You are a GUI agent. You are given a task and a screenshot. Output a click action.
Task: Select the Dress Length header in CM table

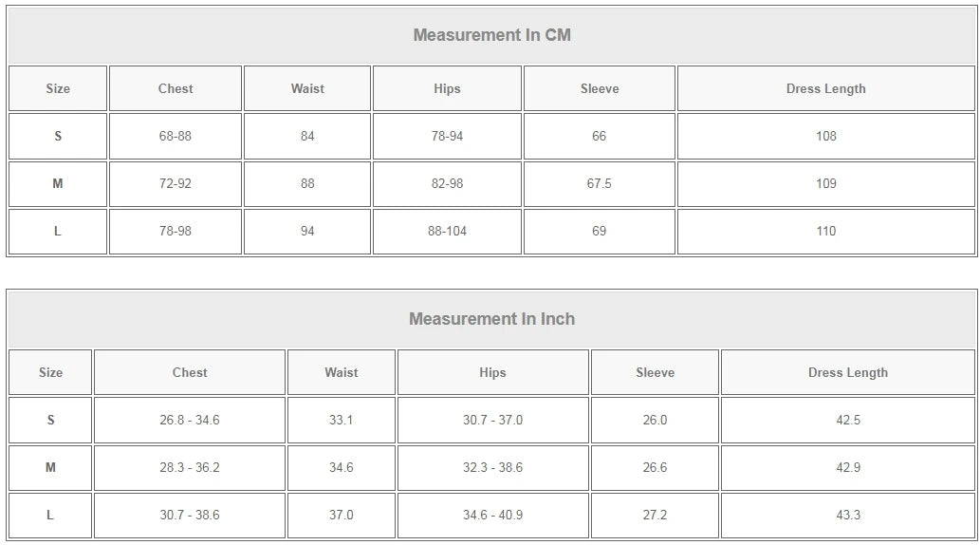pos(825,89)
